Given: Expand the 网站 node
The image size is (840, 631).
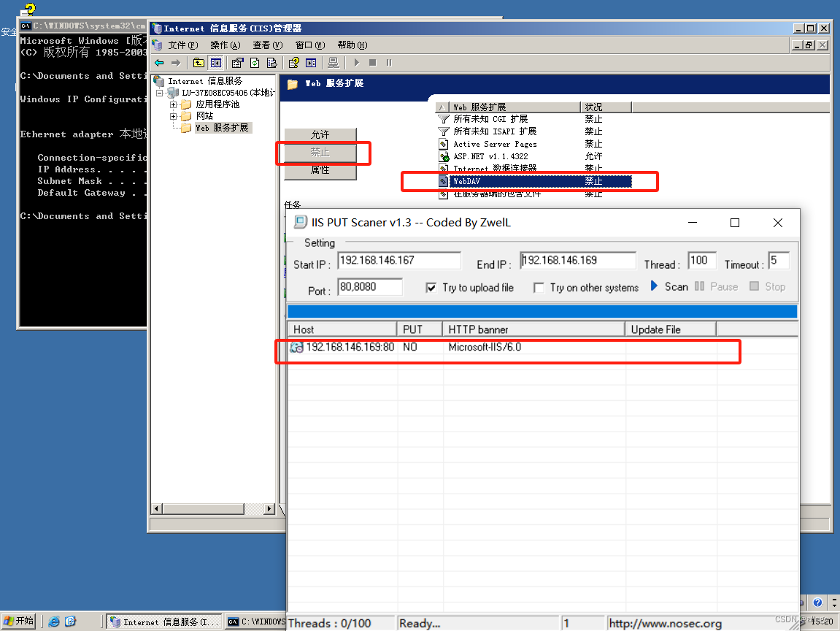Looking at the screenshot, I should (x=173, y=116).
